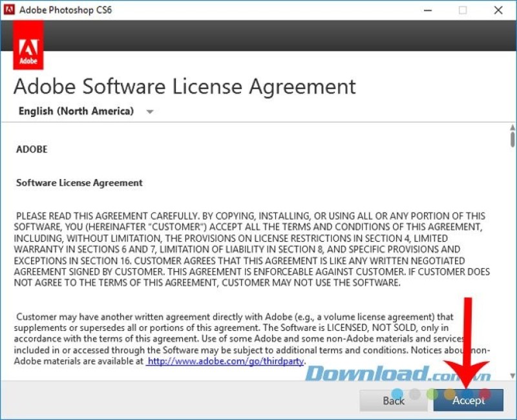Viewport: 517px width, 420px height.
Task: Minimize the Adobe Photoshop CS6 window
Action: (428, 10)
